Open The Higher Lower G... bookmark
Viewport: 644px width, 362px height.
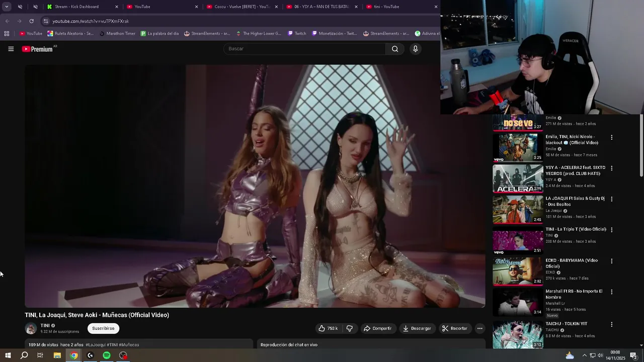(x=258, y=34)
